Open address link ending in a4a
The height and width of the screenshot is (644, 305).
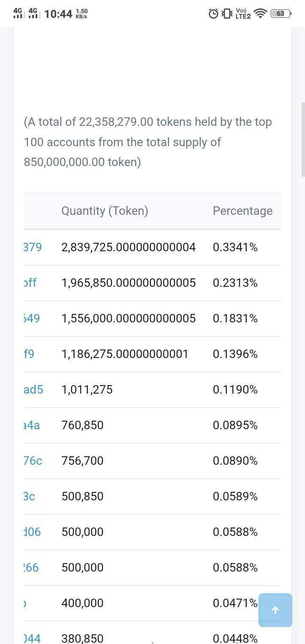pos(32,425)
